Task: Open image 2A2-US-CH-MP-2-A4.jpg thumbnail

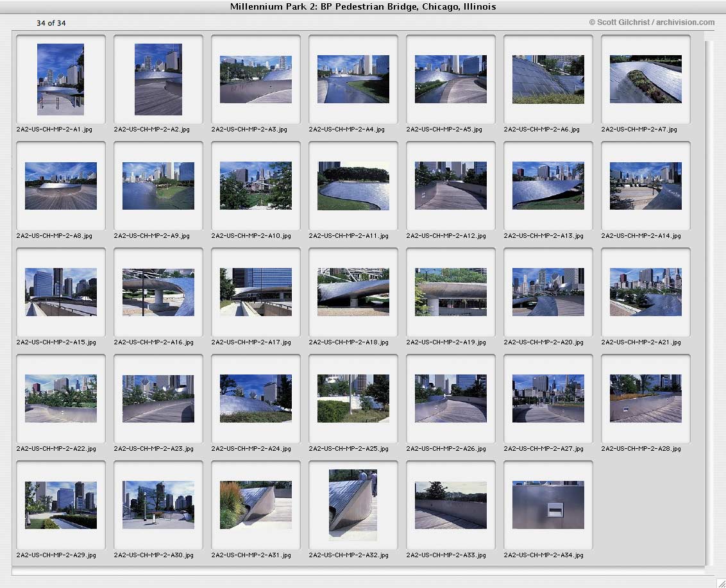Action: coord(353,79)
